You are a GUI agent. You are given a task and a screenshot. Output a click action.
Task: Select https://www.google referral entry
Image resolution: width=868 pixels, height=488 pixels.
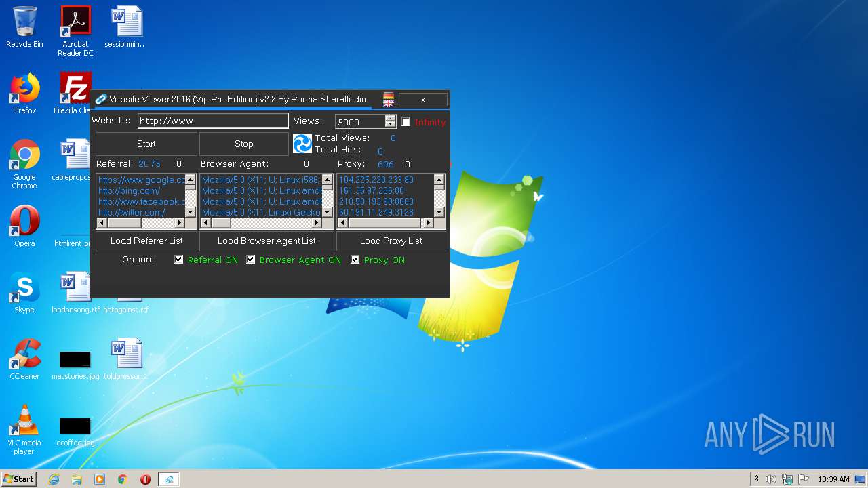point(140,180)
